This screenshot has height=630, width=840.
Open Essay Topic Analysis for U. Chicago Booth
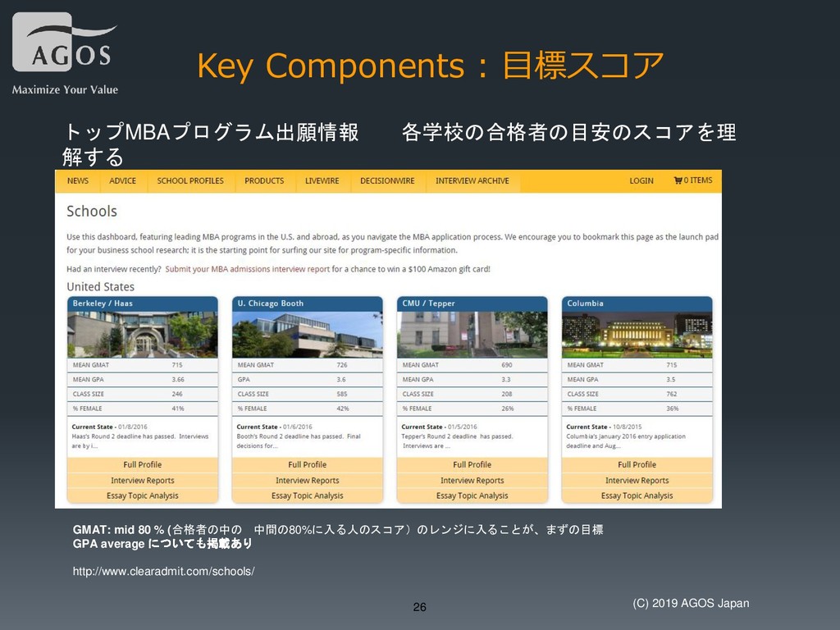point(308,496)
